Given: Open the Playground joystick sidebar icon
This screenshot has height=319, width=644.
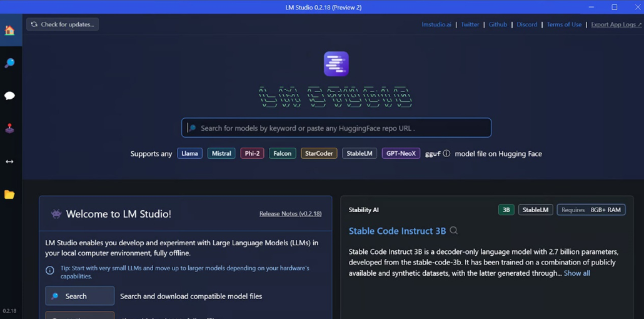Looking at the screenshot, I should [9, 129].
